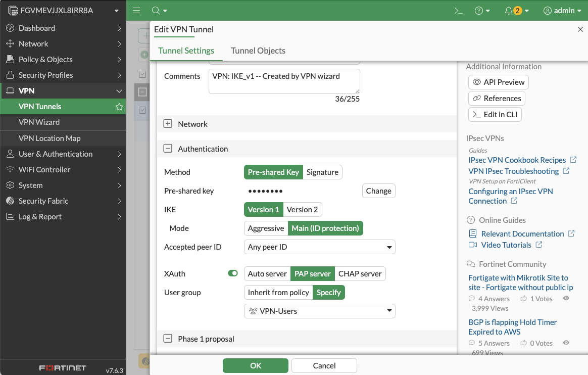
Task: Expand Log & Report menu
Action: click(x=63, y=217)
